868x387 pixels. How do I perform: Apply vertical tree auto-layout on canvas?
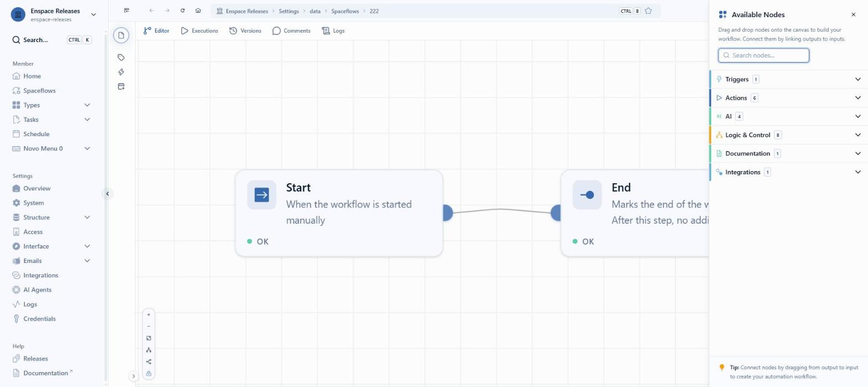coord(148,350)
